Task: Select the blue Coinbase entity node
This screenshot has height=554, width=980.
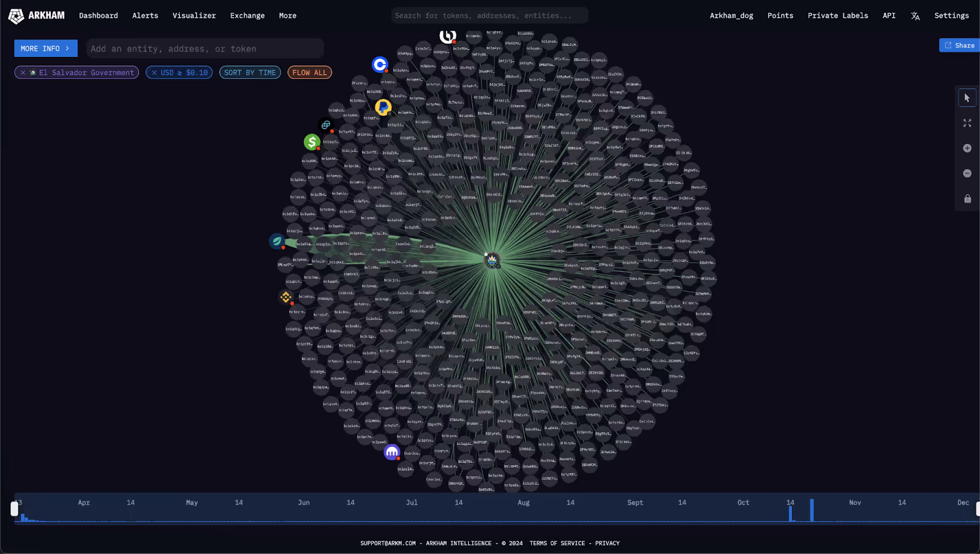Action: (x=380, y=64)
